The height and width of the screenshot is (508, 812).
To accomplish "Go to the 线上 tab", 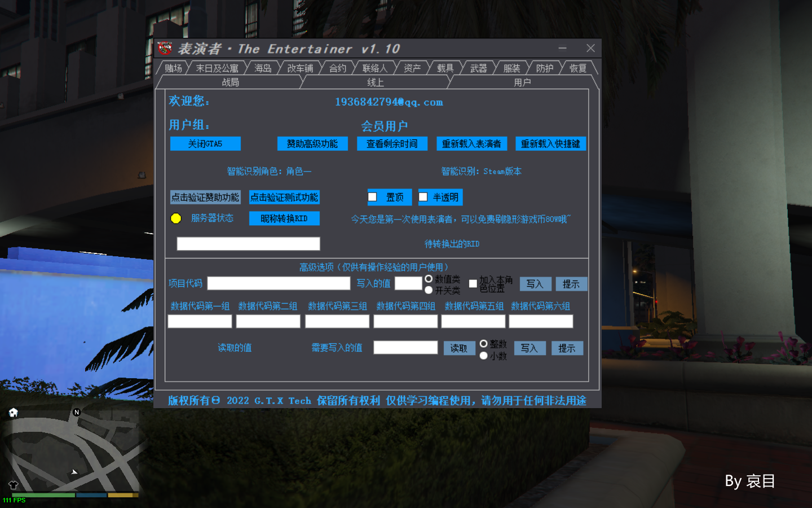I will click(376, 82).
